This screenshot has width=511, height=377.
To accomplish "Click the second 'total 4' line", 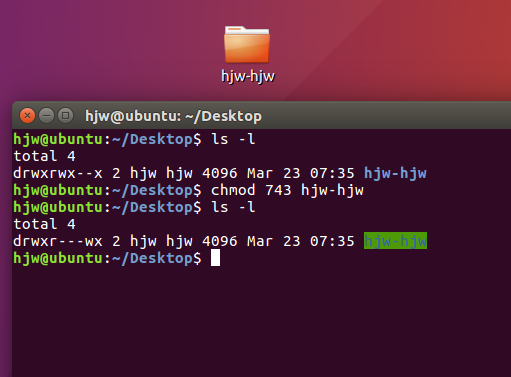I will [x=44, y=224].
